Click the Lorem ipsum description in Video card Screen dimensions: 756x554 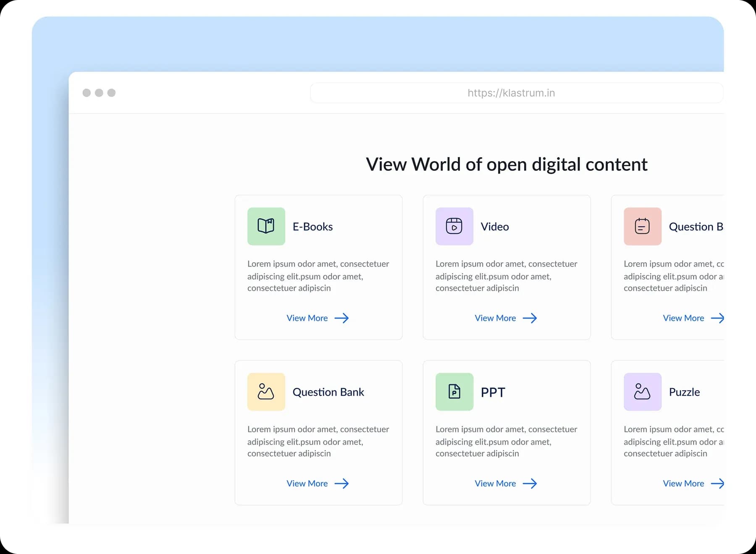coord(506,276)
